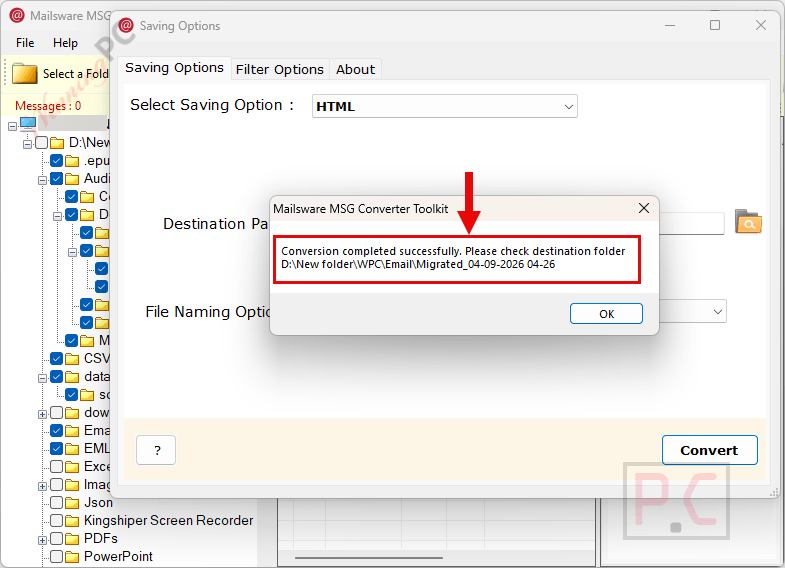Select the PowerPoint folder in tree
Screen dimensions: 785x568
pyautogui.click(x=118, y=556)
